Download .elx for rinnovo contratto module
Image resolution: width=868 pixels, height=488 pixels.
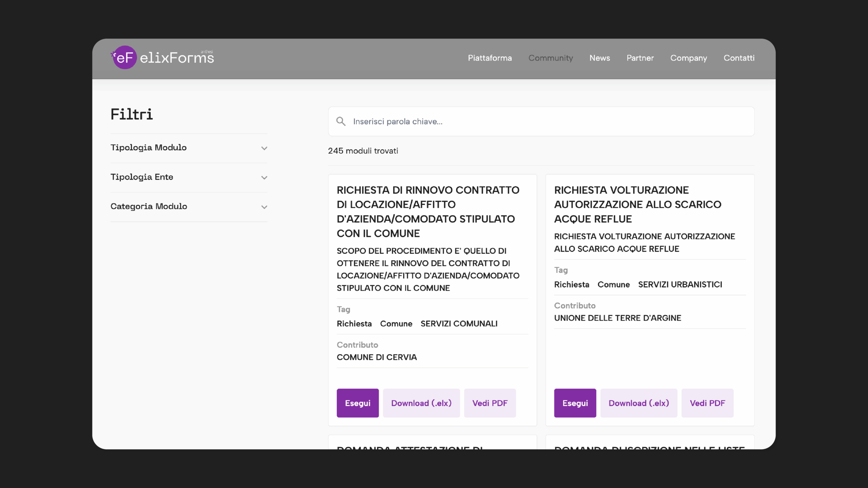click(x=421, y=403)
